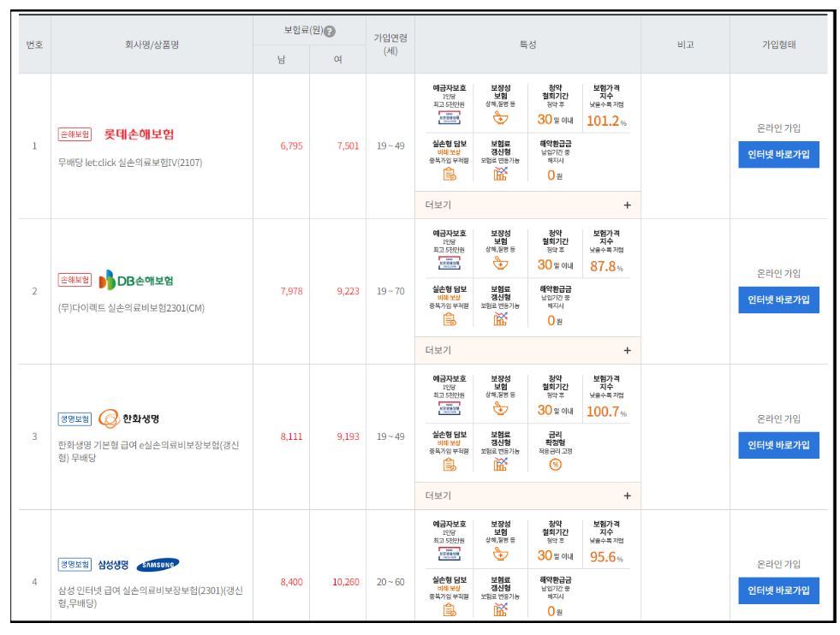Expand 더보기 for Lotte insurance row

point(527,205)
